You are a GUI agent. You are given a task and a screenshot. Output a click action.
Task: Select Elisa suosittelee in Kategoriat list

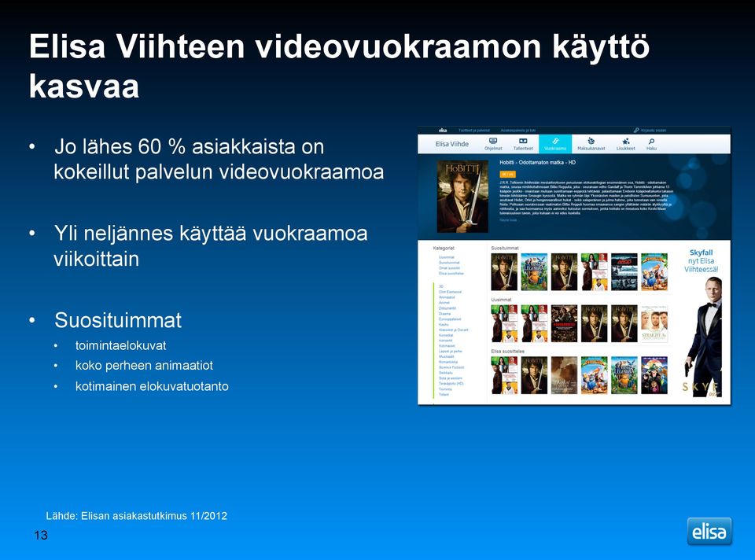point(451,274)
